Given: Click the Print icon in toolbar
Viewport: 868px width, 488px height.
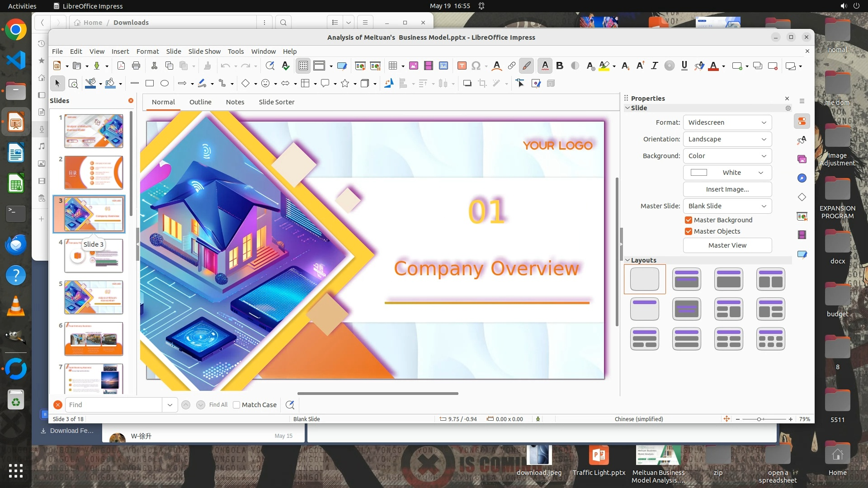Looking at the screenshot, I should pos(136,66).
